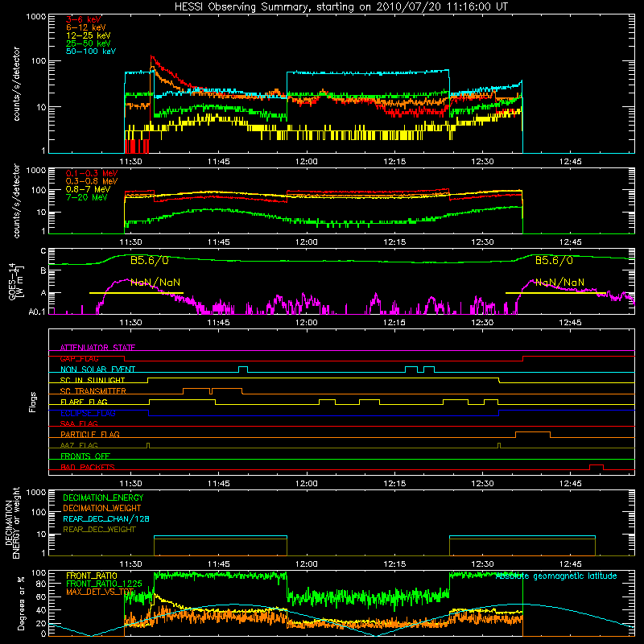Image resolution: width=644 pixels, height=644 pixels.
Task: Click the 12:15 tick label under the top counts panel
Action: [x=394, y=162]
